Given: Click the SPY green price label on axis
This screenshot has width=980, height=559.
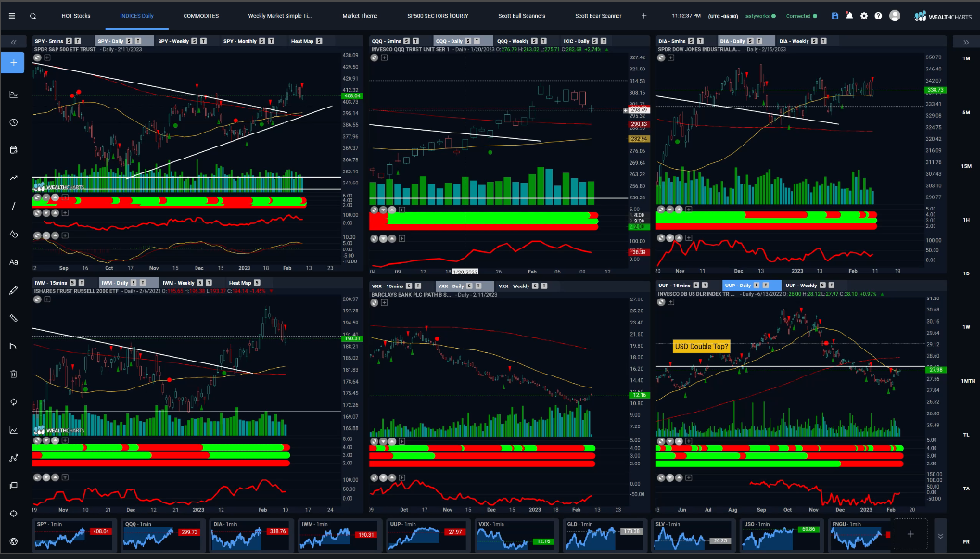Looking at the screenshot, I should point(351,96).
